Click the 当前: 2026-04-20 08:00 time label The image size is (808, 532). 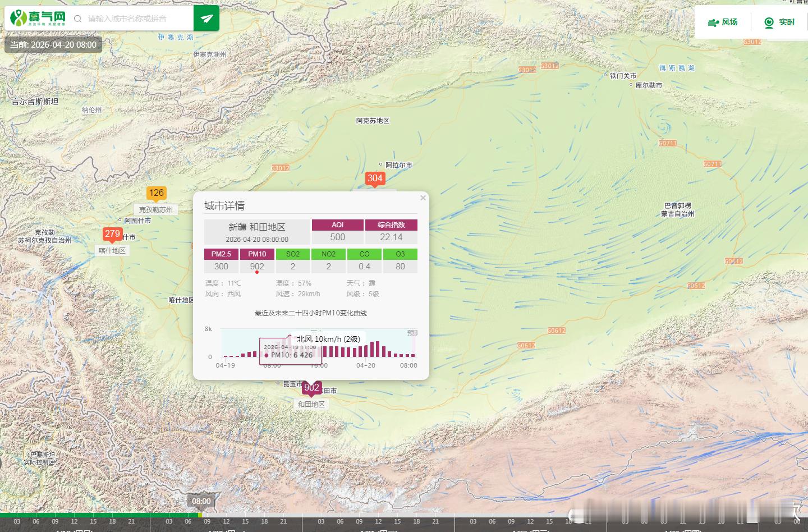click(x=53, y=45)
